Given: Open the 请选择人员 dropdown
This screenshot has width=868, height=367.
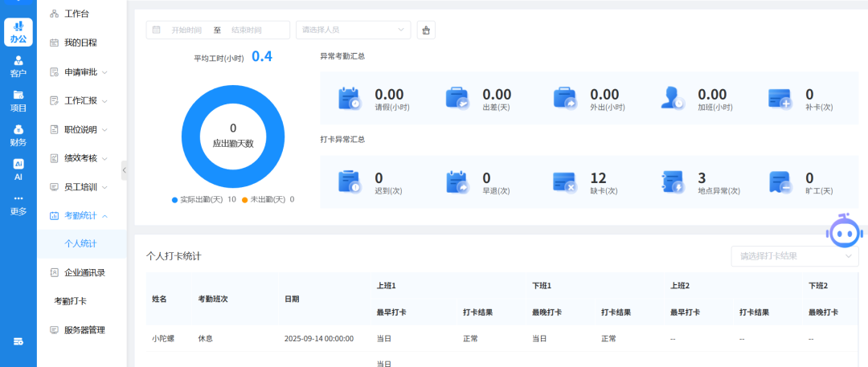Looking at the screenshot, I should click(353, 30).
